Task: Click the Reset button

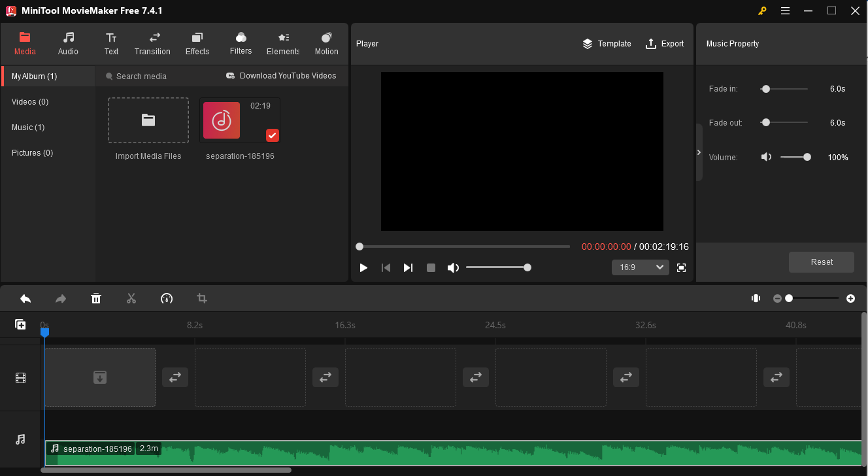Action: tap(822, 262)
